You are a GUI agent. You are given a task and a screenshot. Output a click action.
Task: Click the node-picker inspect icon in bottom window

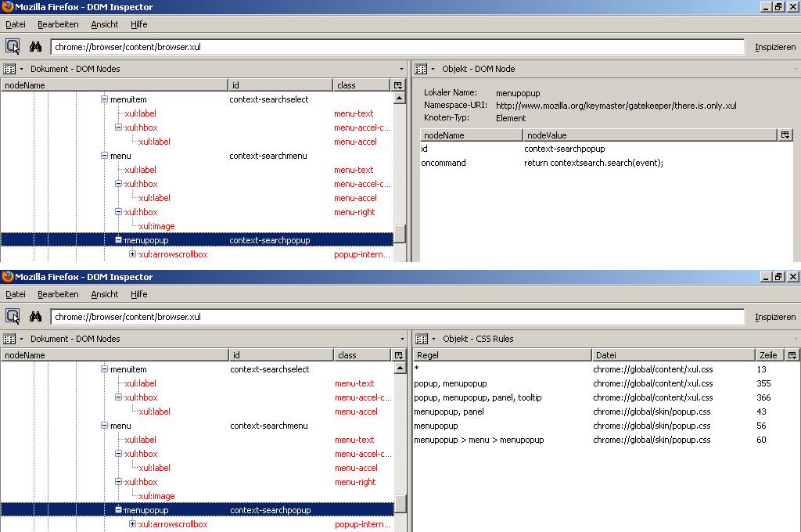point(13,316)
